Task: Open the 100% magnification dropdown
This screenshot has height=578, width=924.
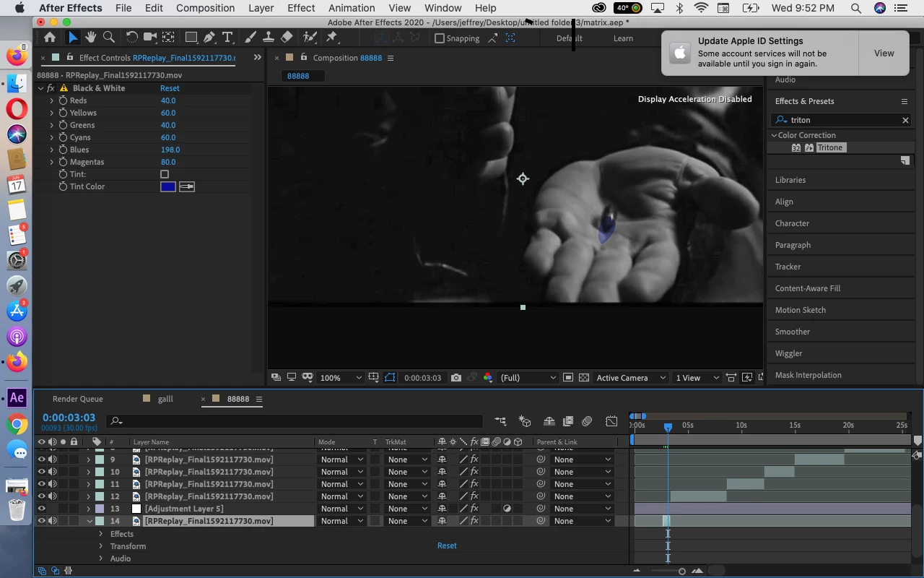Action: pos(341,378)
